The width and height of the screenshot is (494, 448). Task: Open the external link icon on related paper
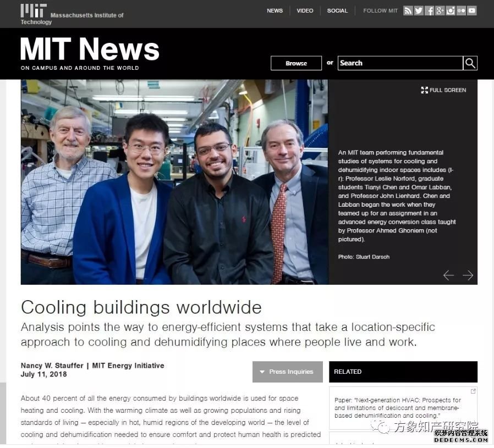tap(473, 391)
